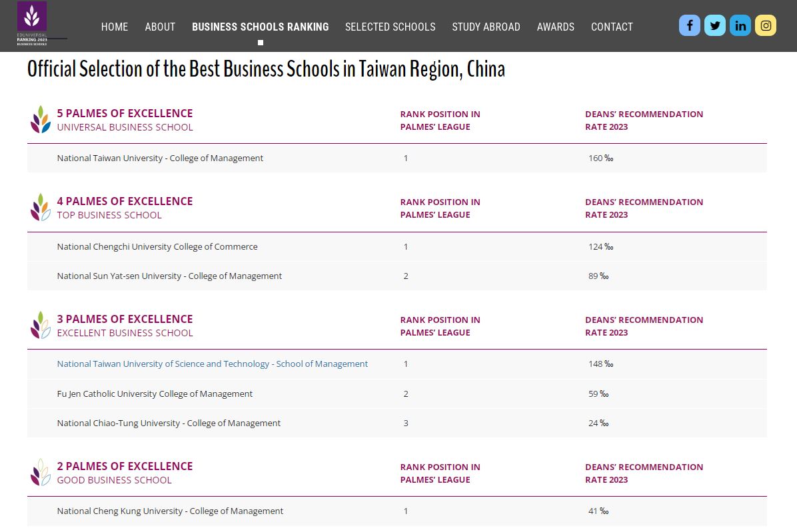Click the 5 Palmes of Excellence leaf icon
Image resolution: width=797 pixels, height=532 pixels.
40,120
